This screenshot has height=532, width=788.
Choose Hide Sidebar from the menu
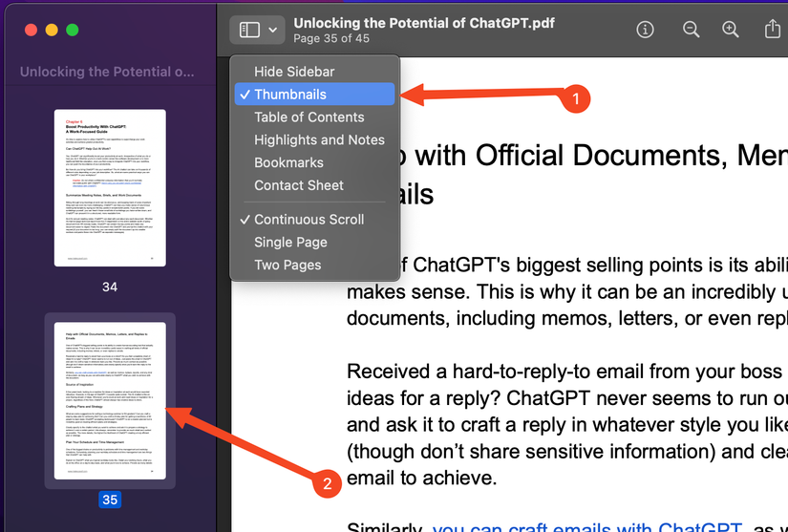pyautogui.click(x=314, y=72)
